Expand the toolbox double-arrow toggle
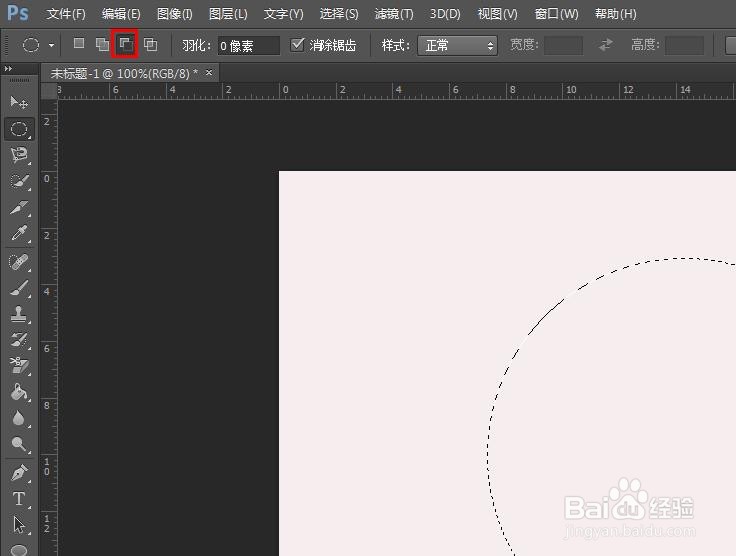Image resolution: width=736 pixels, height=556 pixels. 8,69
